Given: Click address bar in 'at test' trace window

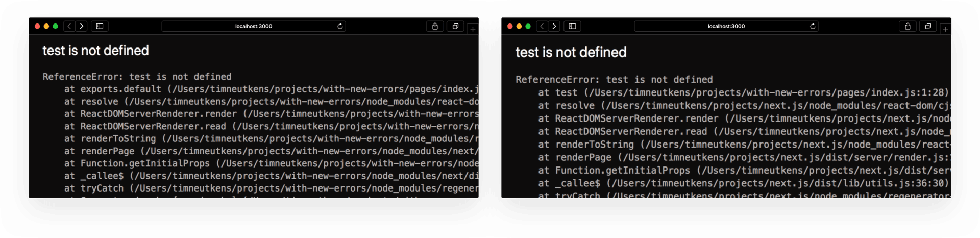Looking at the screenshot, I should 726,26.
